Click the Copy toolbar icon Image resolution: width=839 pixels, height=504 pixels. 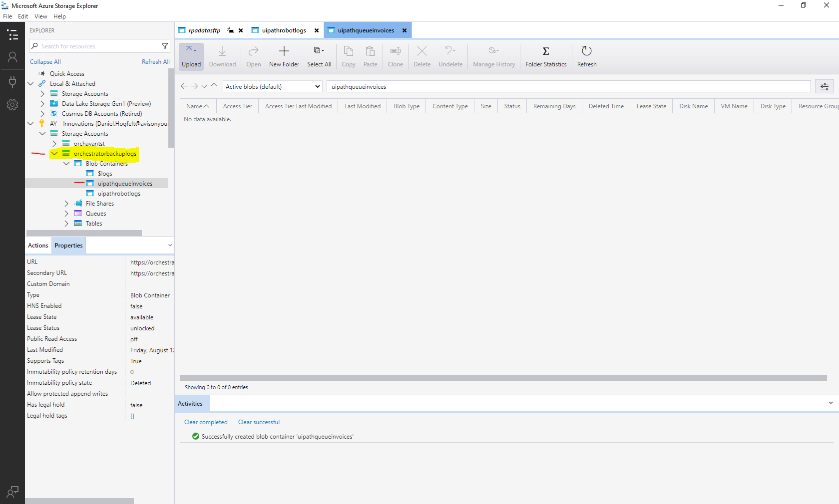coord(349,56)
